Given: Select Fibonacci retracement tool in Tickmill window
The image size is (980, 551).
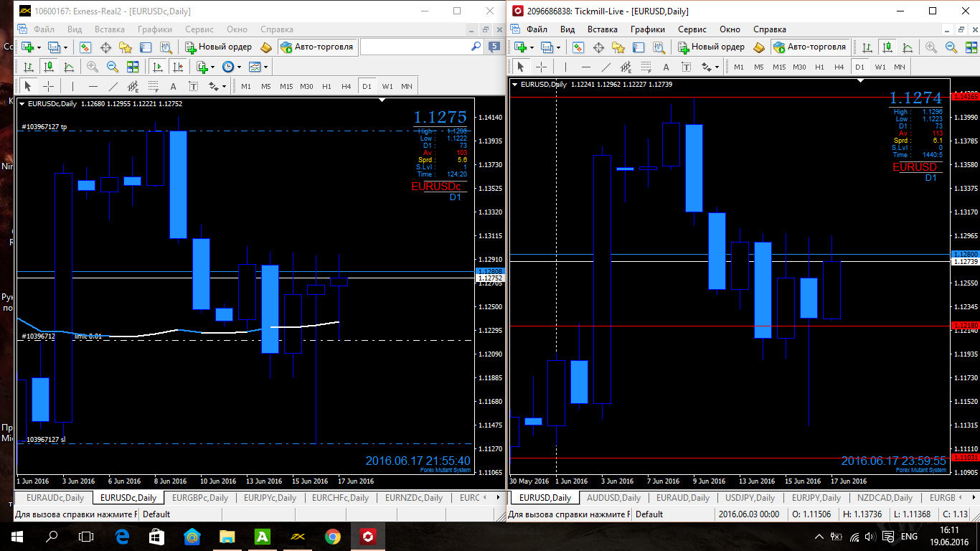Looking at the screenshot, I should point(646,67).
